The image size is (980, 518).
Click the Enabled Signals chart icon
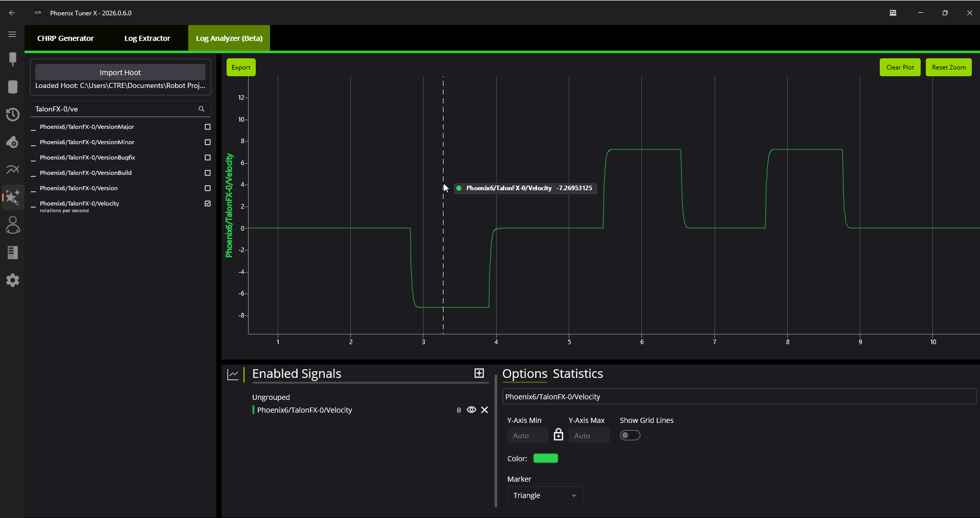point(233,374)
